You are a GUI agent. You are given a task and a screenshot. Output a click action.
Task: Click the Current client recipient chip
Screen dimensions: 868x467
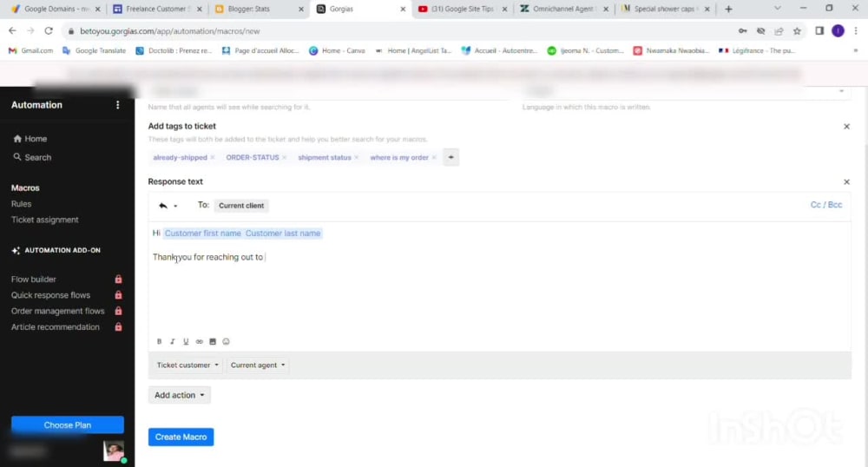click(x=241, y=205)
